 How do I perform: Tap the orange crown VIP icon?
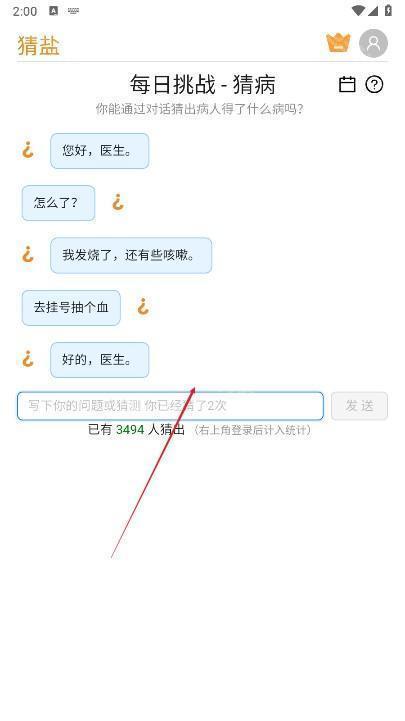point(338,43)
